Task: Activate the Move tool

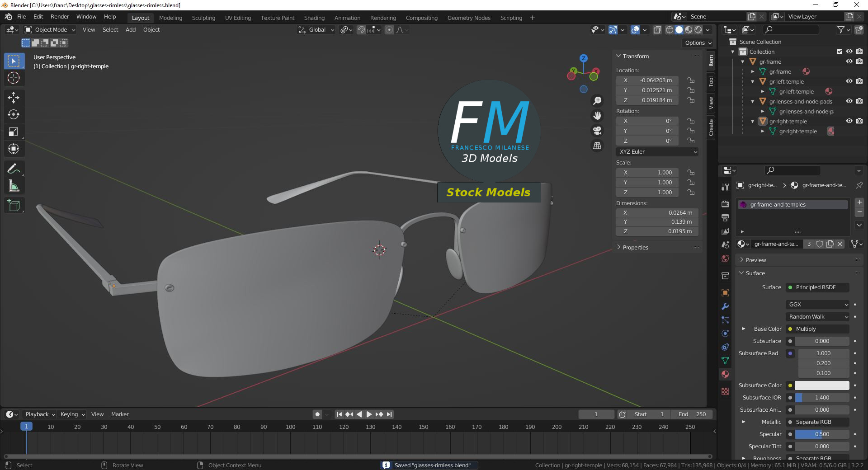Action: tap(14, 97)
